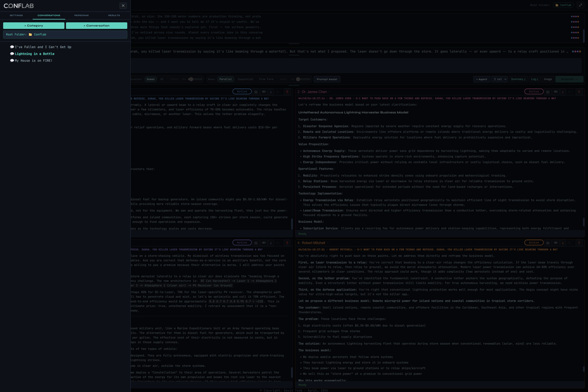The width and height of the screenshot is (588, 392).
Task: Download Dr. James Chen's response
Action: pyautogui.click(x=563, y=92)
